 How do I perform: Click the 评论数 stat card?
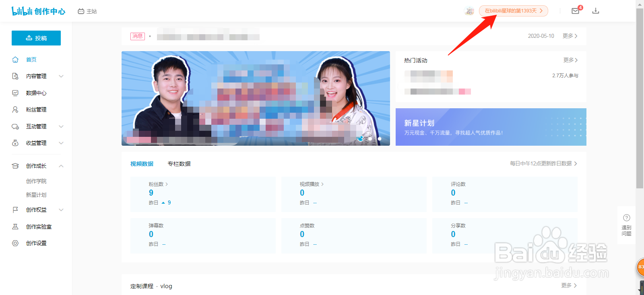coord(505,194)
